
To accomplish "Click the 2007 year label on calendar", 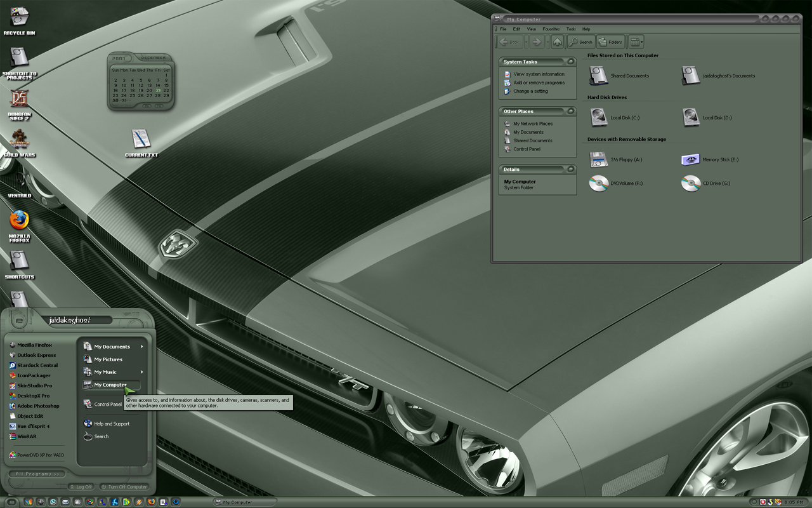I will click(x=119, y=58).
